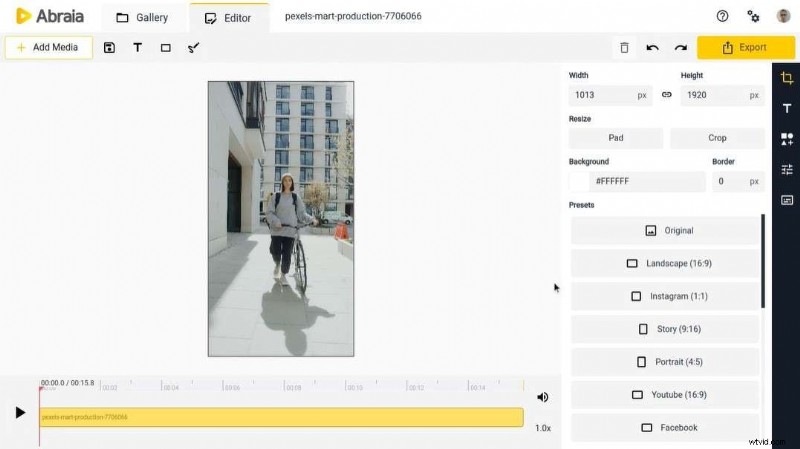Image resolution: width=800 pixels, height=449 pixels.
Task: Select the rectangle shape tool
Action: (x=165, y=48)
